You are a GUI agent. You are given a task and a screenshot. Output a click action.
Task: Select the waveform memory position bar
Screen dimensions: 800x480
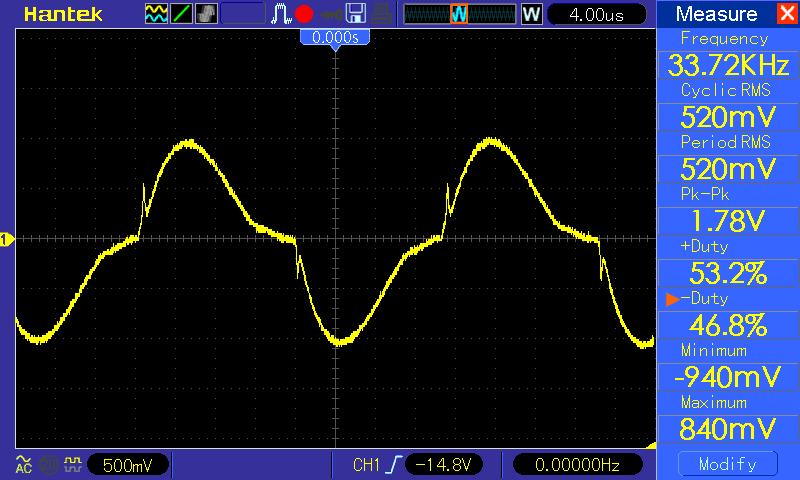460,14
